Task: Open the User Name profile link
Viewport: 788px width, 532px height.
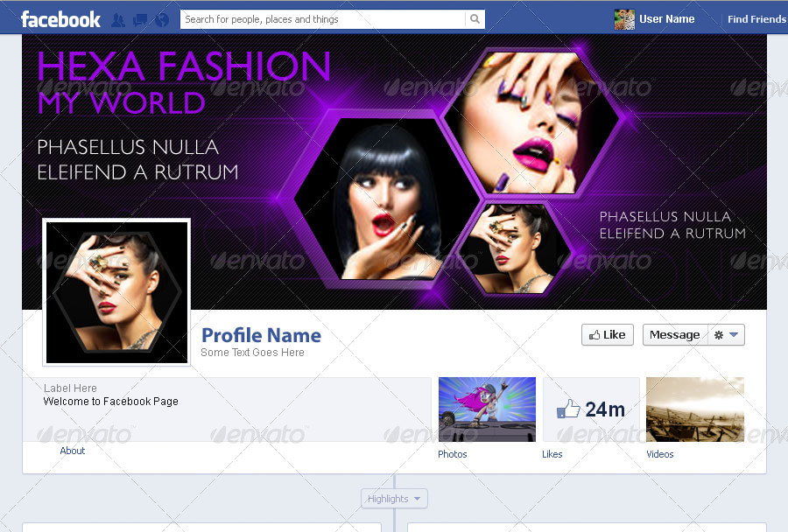Action: tap(666, 19)
